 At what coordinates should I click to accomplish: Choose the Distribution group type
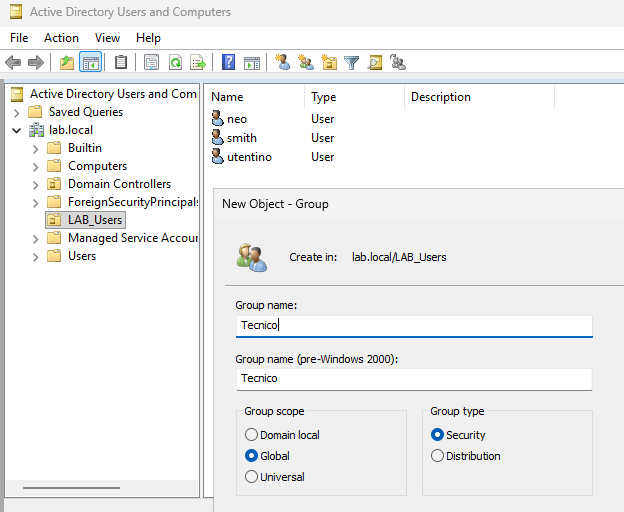tap(437, 456)
